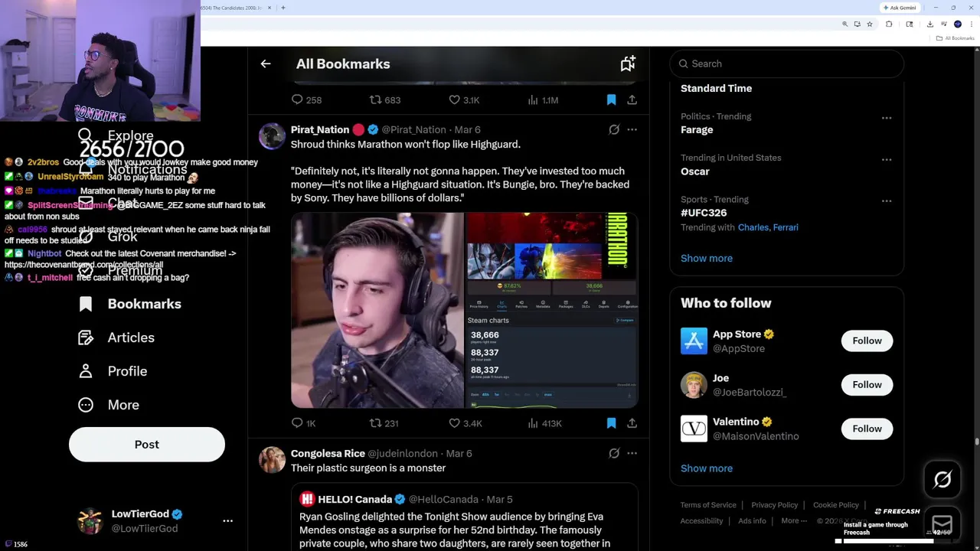Click the page scrollbar thumb
Viewport: 980px width, 551px height.
click(976, 442)
